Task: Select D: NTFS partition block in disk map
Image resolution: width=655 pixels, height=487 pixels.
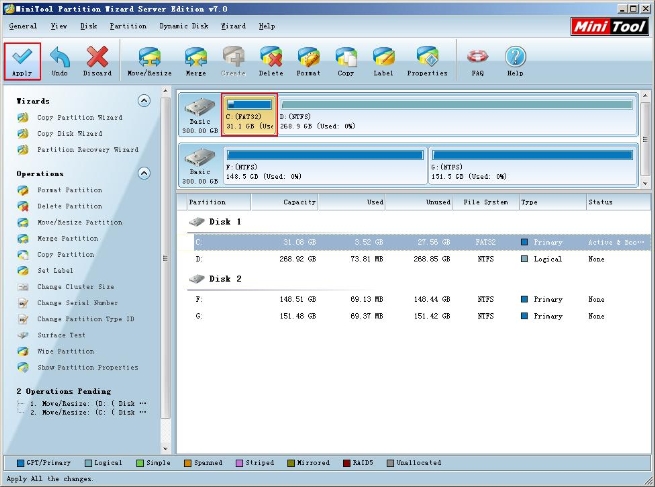Action: 457,114
